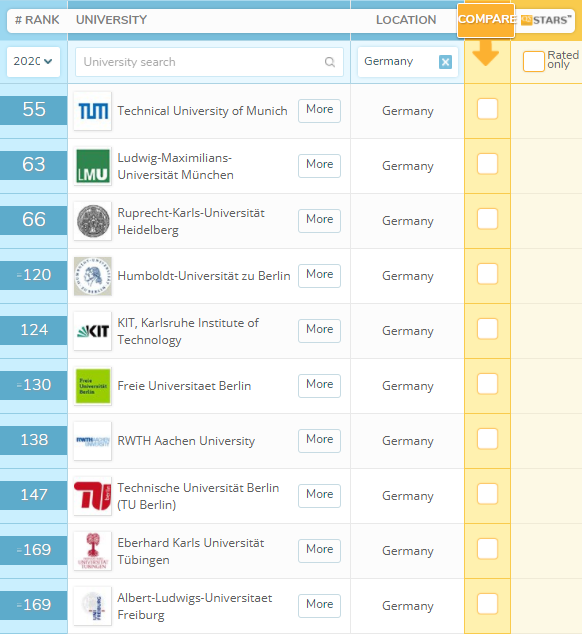Open Technische Universität Berlin (TU Berlin) link
The width and height of the screenshot is (582, 634).
pos(198,496)
